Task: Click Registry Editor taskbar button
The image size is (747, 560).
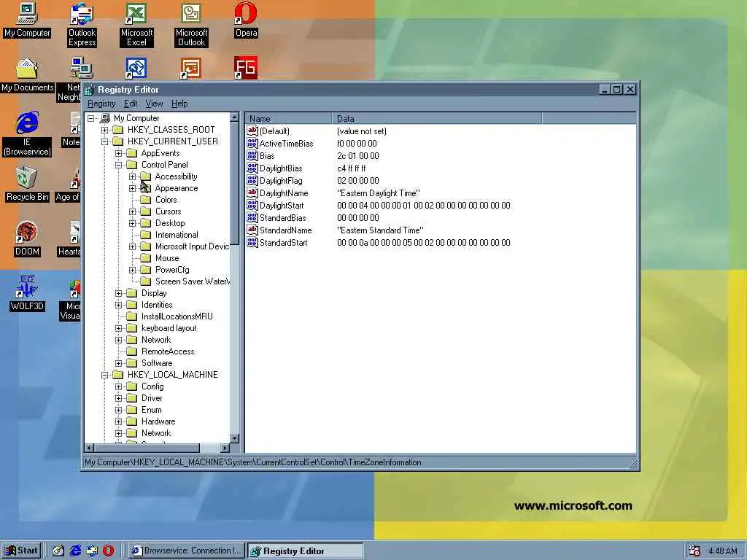Action: (x=305, y=551)
